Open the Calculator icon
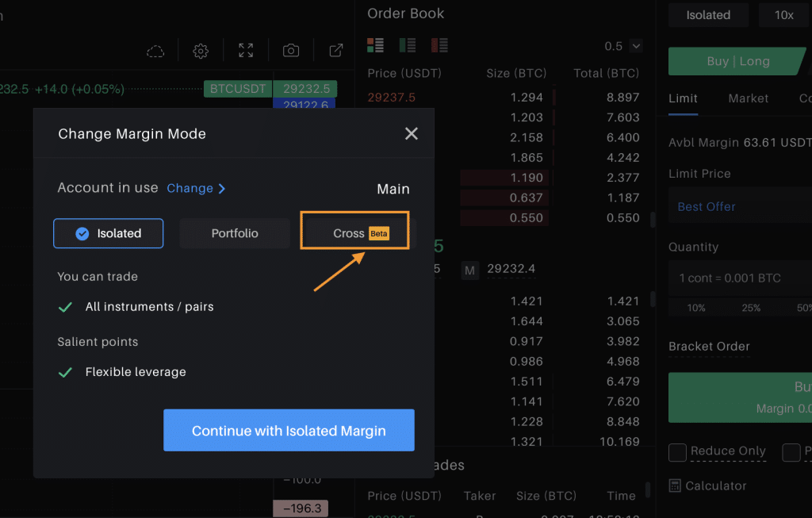Image resolution: width=812 pixels, height=518 pixels. pyautogui.click(x=675, y=485)
